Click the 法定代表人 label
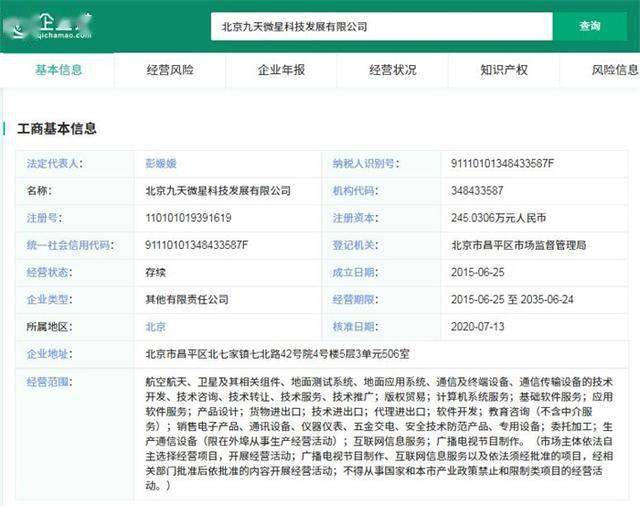 tap(55, 164)
